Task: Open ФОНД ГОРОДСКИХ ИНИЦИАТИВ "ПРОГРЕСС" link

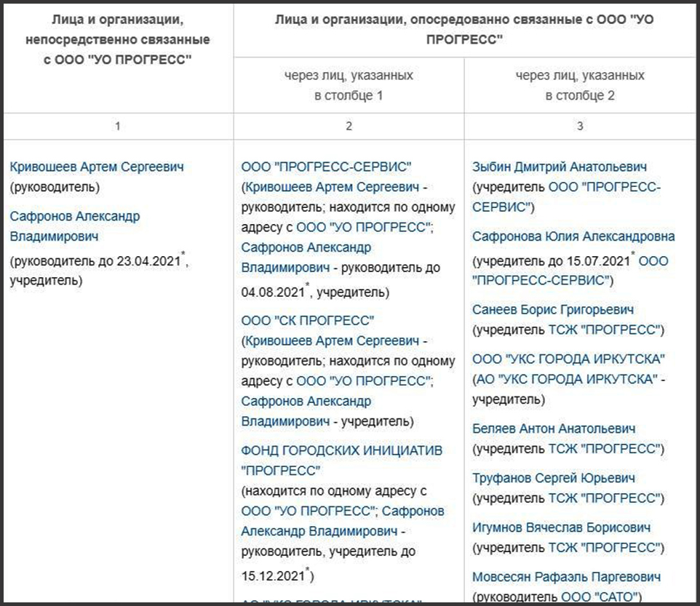Action: point(341,461)
